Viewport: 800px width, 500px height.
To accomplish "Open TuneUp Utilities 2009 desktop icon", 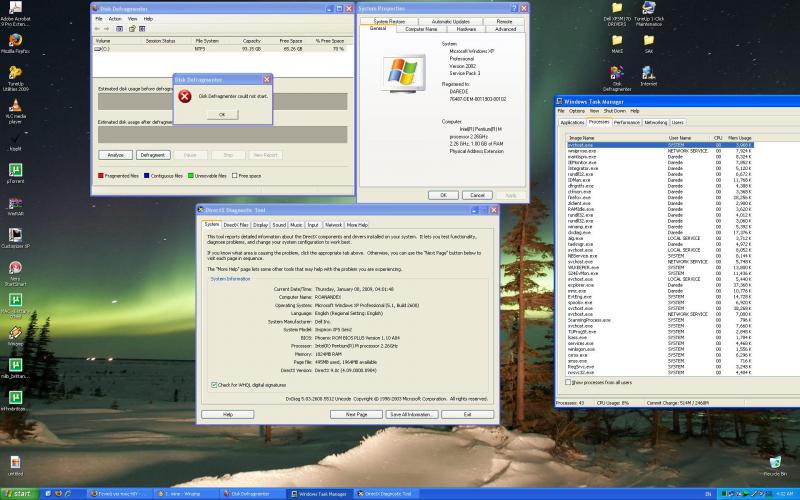I will (x=15, y=73).
